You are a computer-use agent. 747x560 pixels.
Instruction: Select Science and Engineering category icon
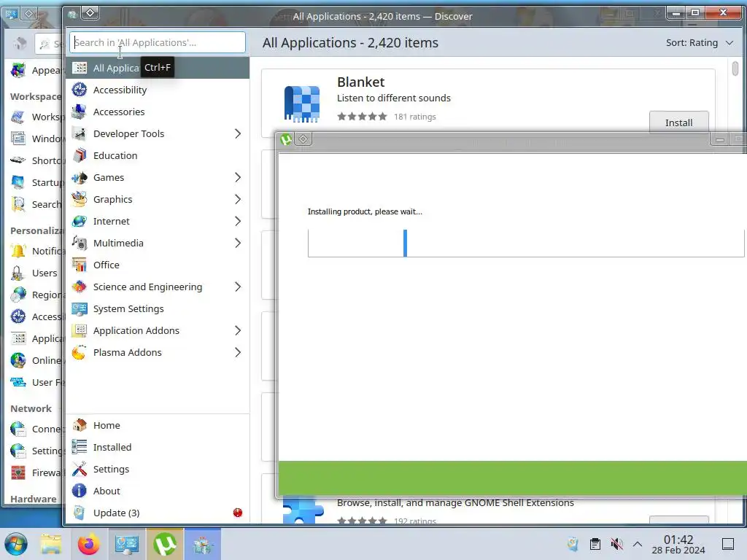(79, 287)
